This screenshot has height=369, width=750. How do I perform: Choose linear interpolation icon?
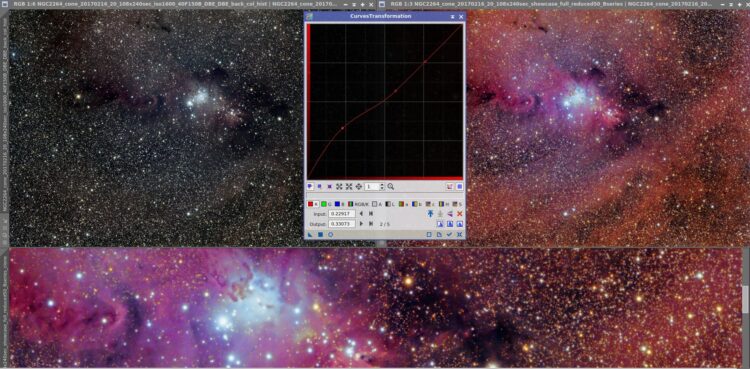coord(460,224)
